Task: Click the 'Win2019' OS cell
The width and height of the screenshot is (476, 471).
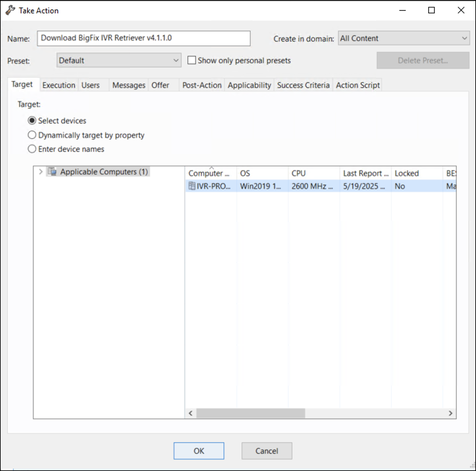Action: tap(262, 186)
